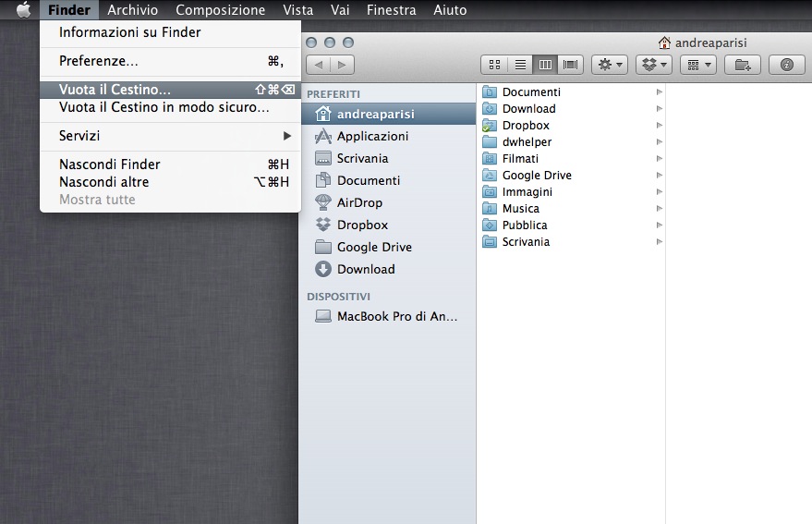The height and width of the screenshot is (524, 812).
Task: Expand Download folder via its arrow
Action: [x=660, y=109]
